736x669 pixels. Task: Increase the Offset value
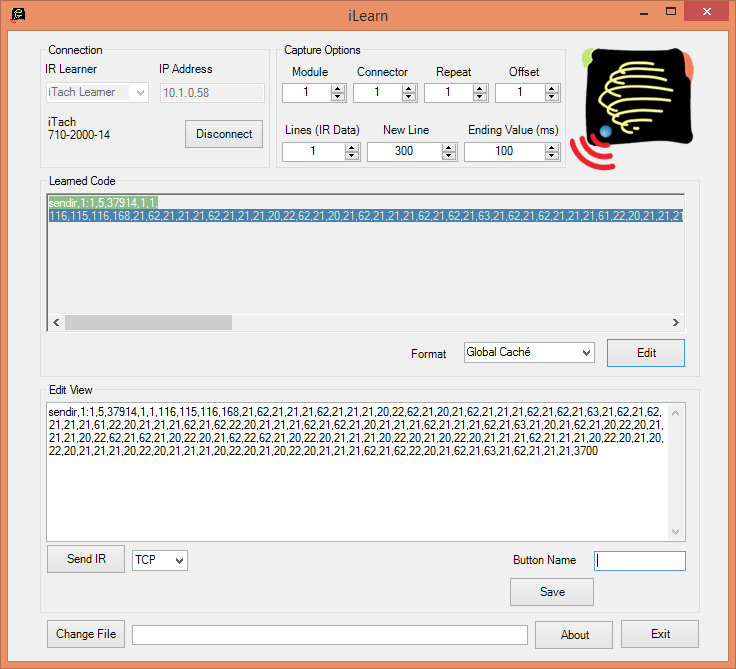tap(552, 88)
